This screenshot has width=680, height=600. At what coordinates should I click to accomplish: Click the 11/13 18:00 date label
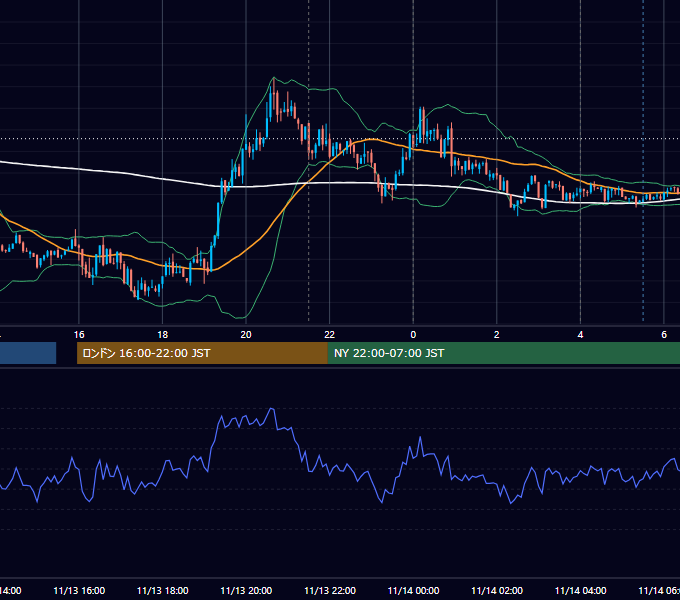click(163, 591)
